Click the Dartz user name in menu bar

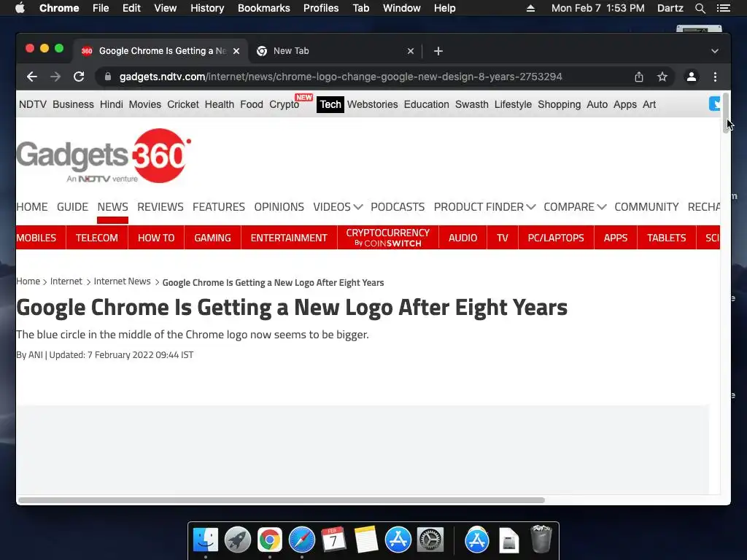[x=670, y=8]
